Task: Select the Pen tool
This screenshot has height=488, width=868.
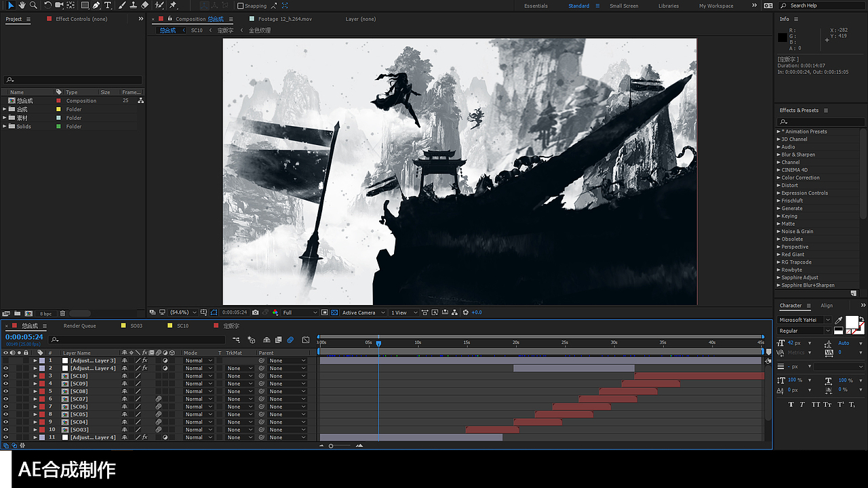Action: pyautogui.click(x=96, y=5)
